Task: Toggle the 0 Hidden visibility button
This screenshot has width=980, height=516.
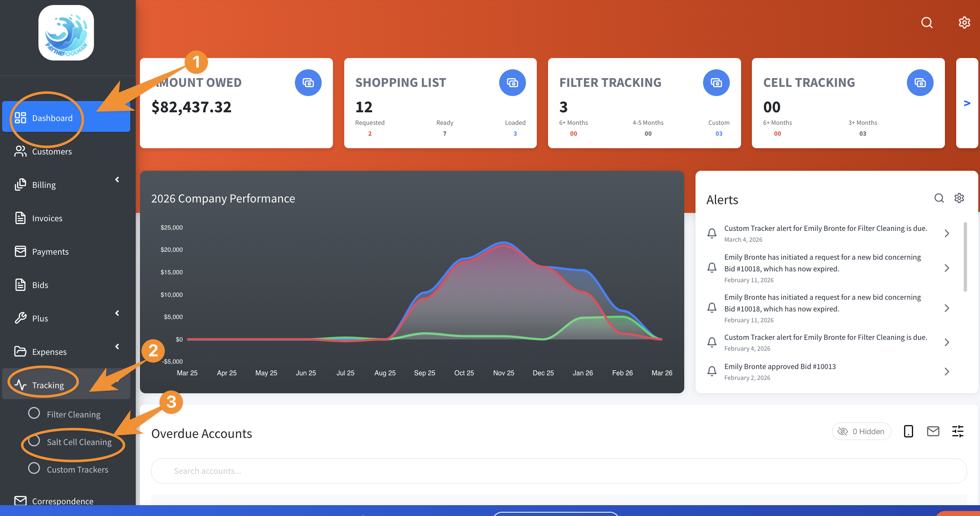Action: pyautogui.click(x=861, y=431)
